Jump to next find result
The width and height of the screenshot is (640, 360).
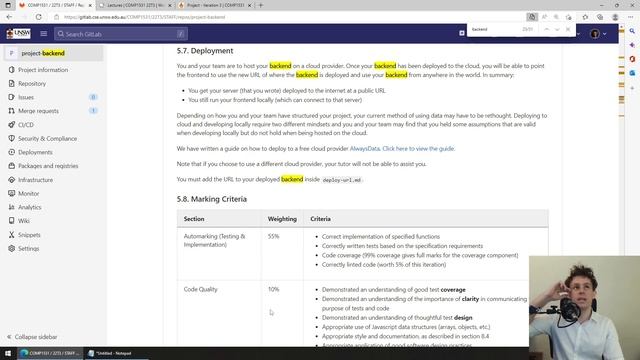click(x=557, y=29)
